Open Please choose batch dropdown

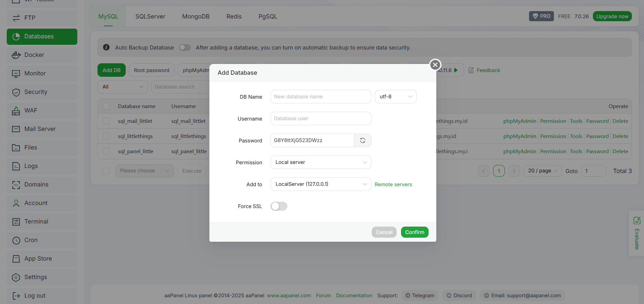pos(145,171)
